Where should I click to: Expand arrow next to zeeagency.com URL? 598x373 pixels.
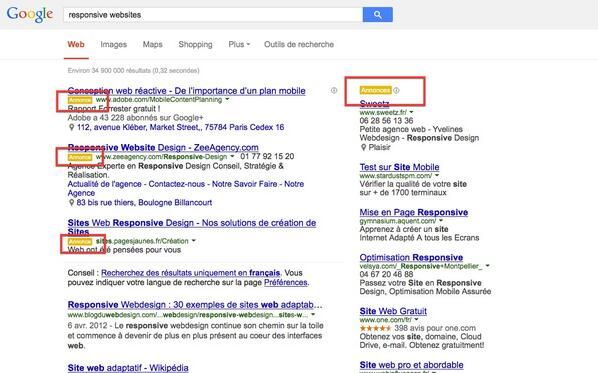tap(232, 156)
